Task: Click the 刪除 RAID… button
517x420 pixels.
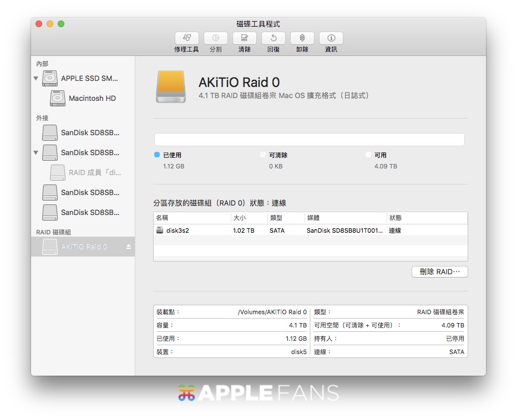Action: 439,272
